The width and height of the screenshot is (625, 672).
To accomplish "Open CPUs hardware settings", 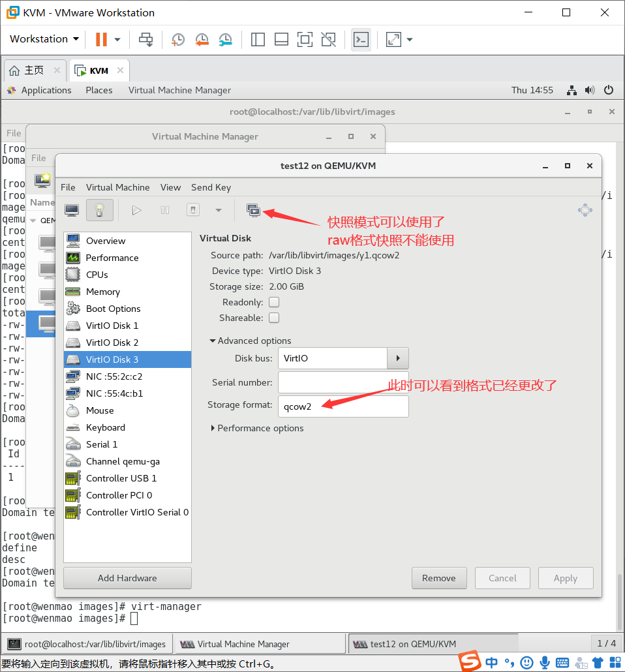I will [x=127, y=275].
